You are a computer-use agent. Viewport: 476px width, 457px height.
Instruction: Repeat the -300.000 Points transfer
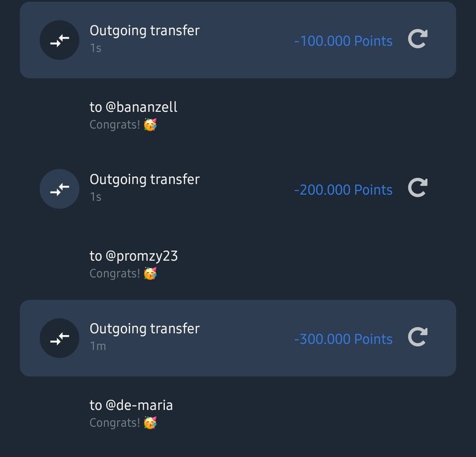(418, 337)
